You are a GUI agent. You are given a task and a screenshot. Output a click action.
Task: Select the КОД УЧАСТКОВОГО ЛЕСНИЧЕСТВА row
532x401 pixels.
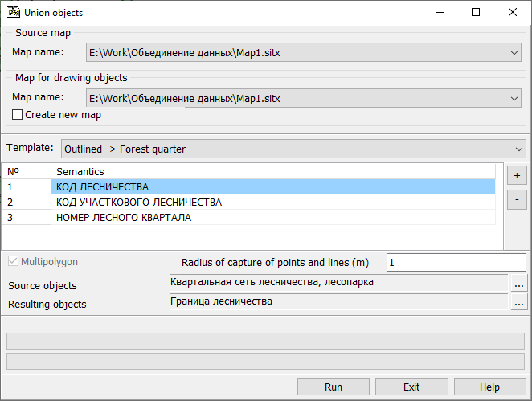point(273,203)
